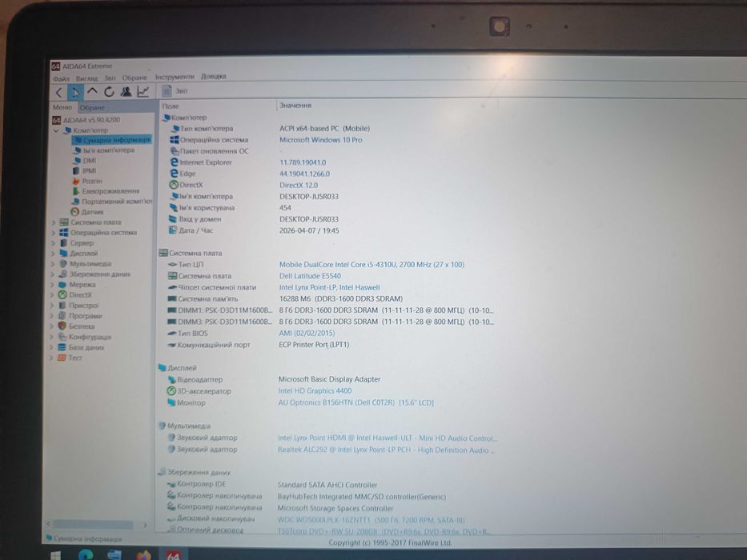Click the graph chart toolbar icon
747x560 pixels.
coord(143,92)
